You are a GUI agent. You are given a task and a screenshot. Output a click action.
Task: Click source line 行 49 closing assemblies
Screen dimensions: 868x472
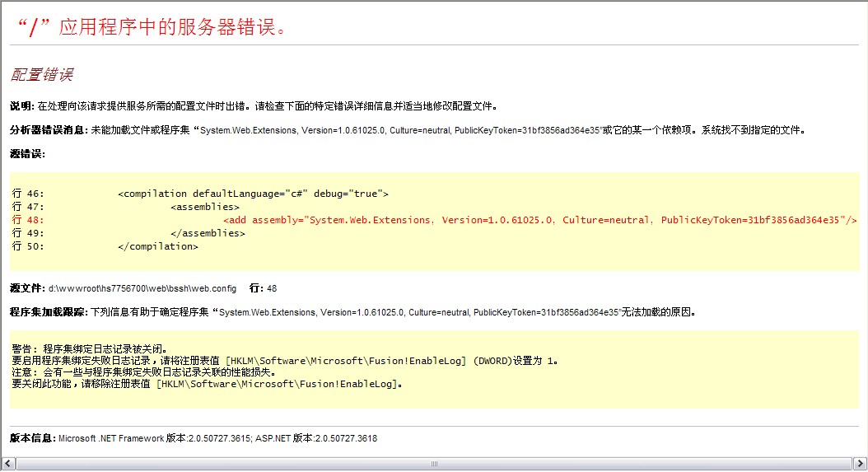coord(128,233)
